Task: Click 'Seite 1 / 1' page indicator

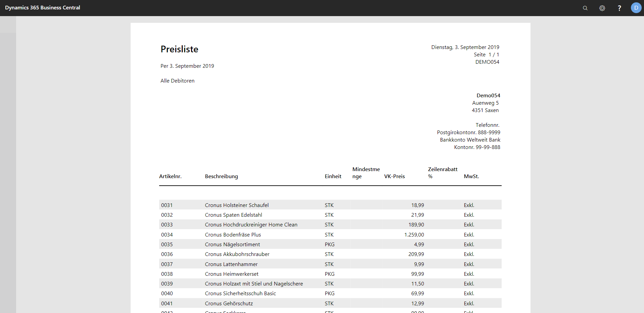Action: pyautogui.click(x=486, y=55)
